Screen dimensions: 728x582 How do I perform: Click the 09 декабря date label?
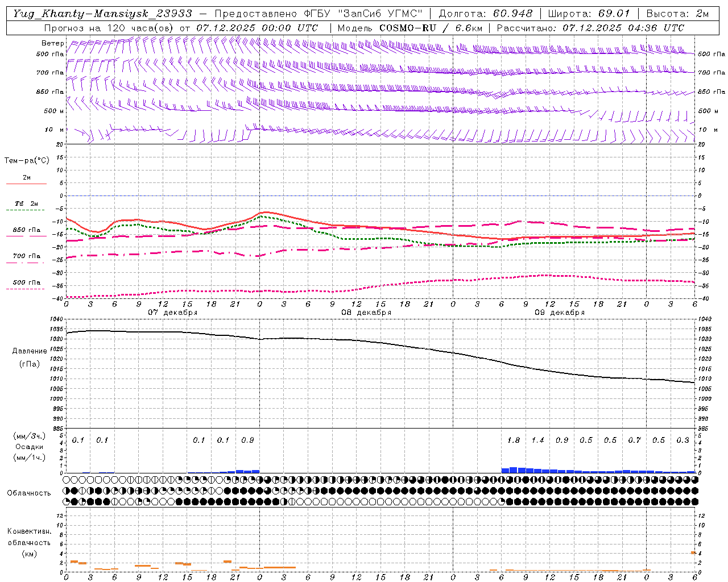coord(560,313)
